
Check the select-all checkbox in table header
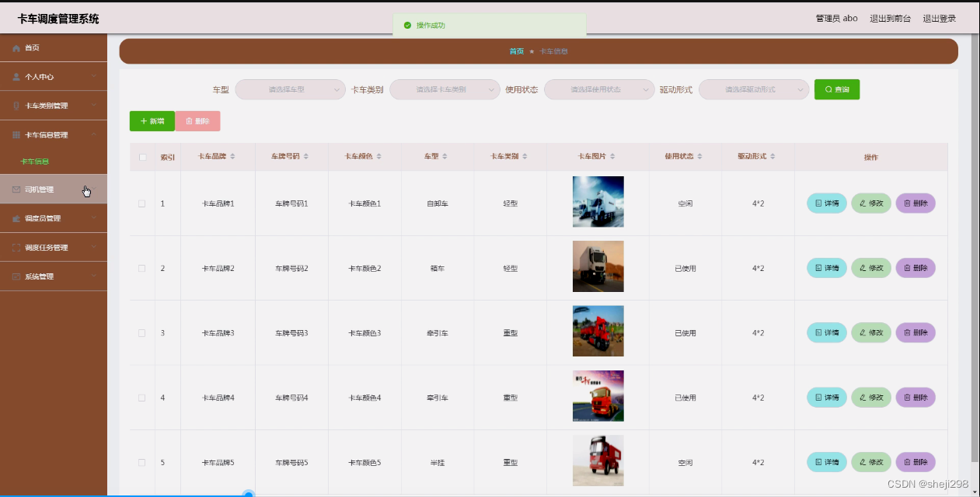[141, 156]
